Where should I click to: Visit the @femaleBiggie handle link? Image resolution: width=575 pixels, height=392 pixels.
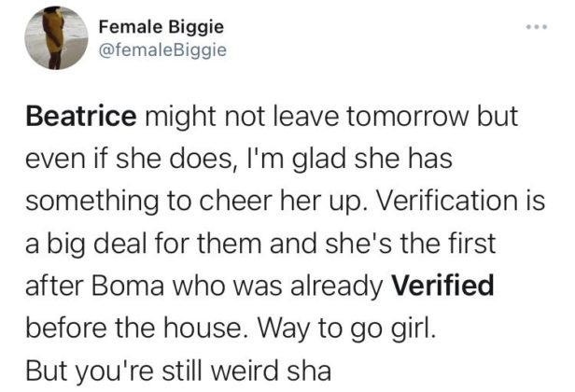click(162, 50)
